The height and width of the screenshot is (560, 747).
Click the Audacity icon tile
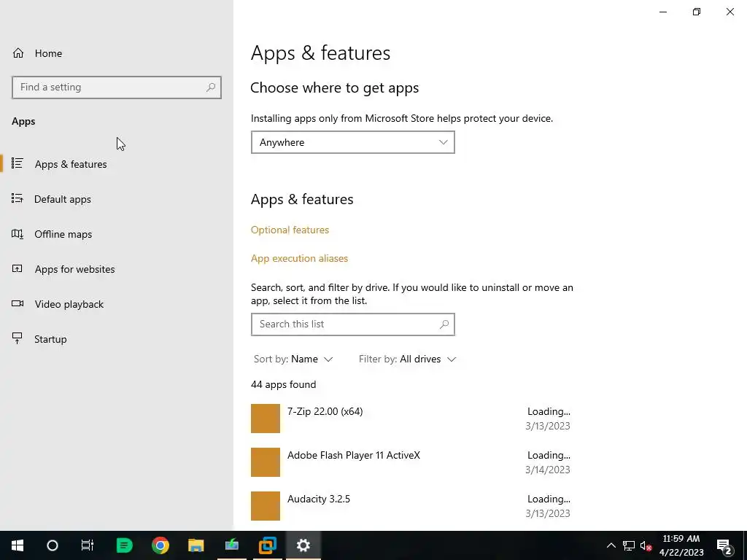click(266, 506)
